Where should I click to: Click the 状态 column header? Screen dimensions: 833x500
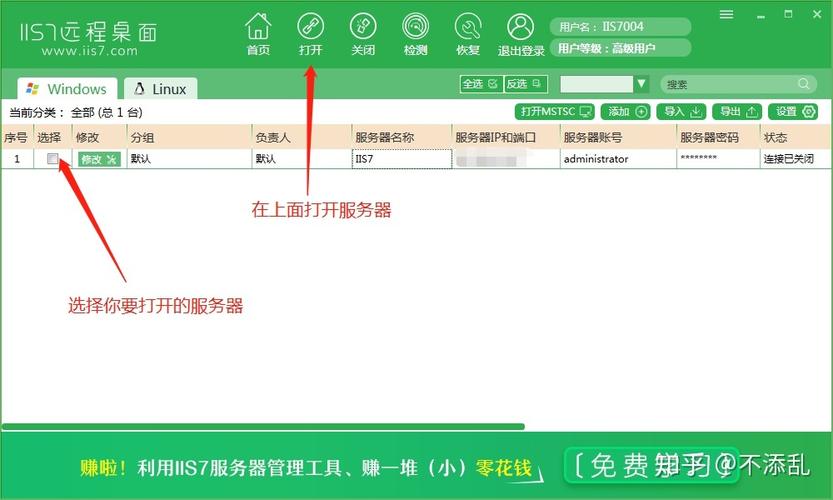[795, 138]
